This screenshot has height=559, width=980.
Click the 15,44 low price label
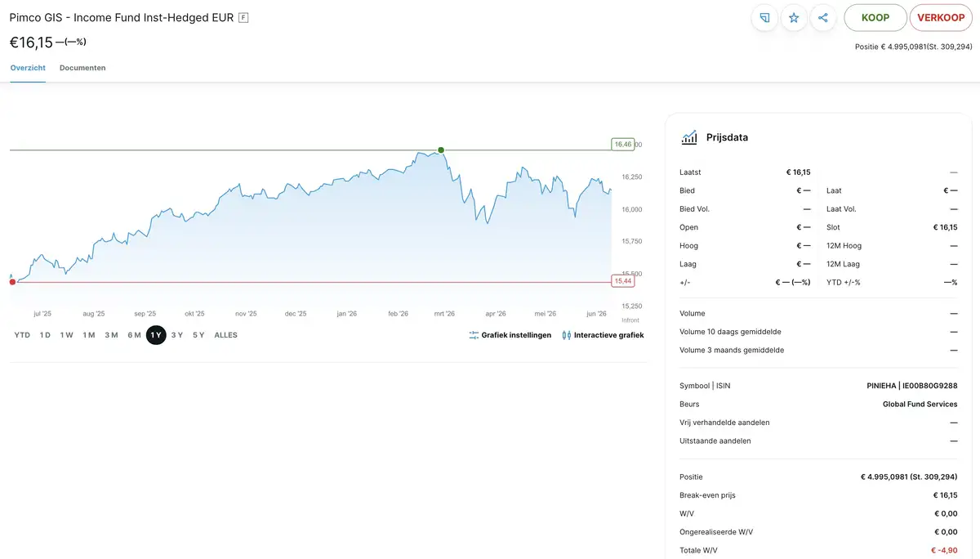pos(623,281)
